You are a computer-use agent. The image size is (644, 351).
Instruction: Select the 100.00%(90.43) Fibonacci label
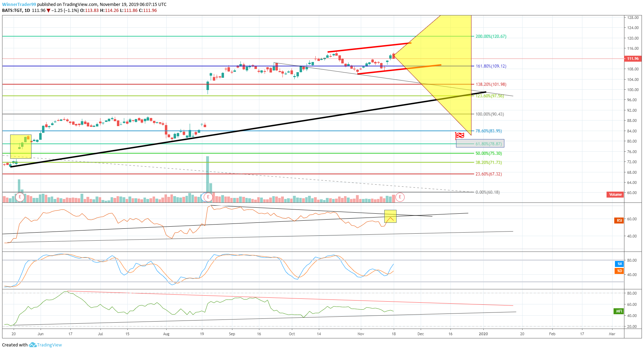pyautogui.click(x=490, y=114)
